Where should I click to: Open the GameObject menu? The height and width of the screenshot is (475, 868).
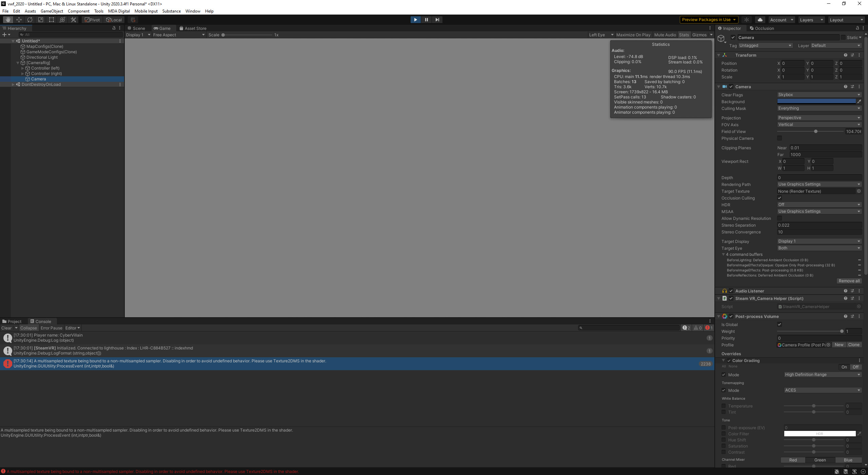(x=52, y=11)
